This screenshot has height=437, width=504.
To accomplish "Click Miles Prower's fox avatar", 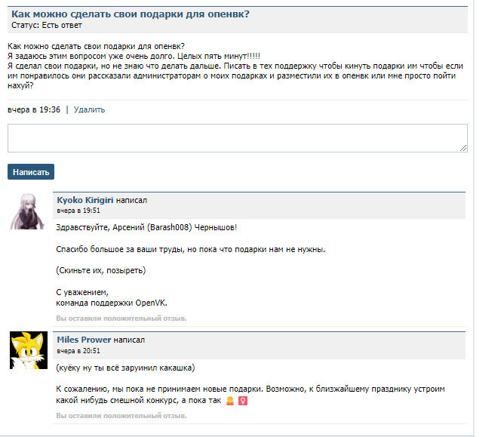I will pos(29,351).
